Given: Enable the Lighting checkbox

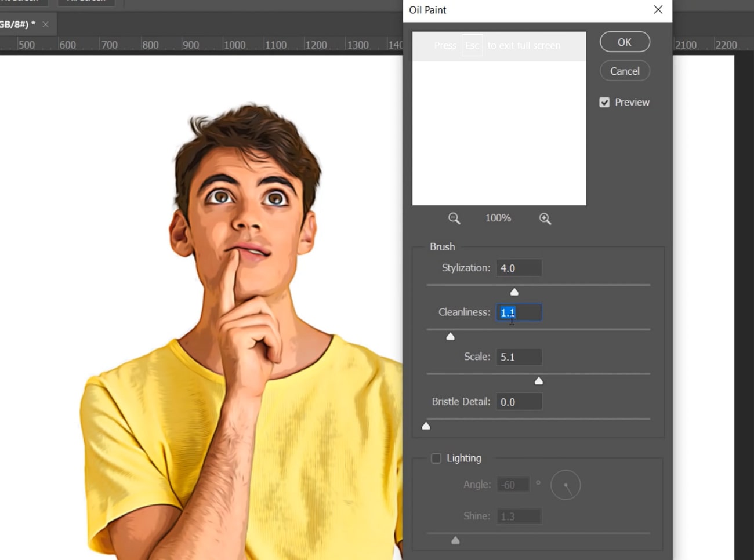Looking at the screenshot, I should (x=436, y=459).
